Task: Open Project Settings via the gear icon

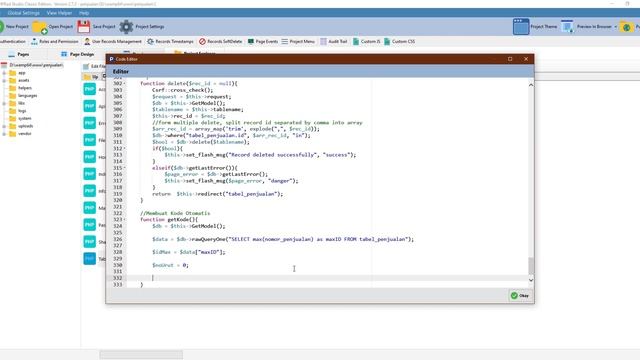Action: tap(126, 27)
